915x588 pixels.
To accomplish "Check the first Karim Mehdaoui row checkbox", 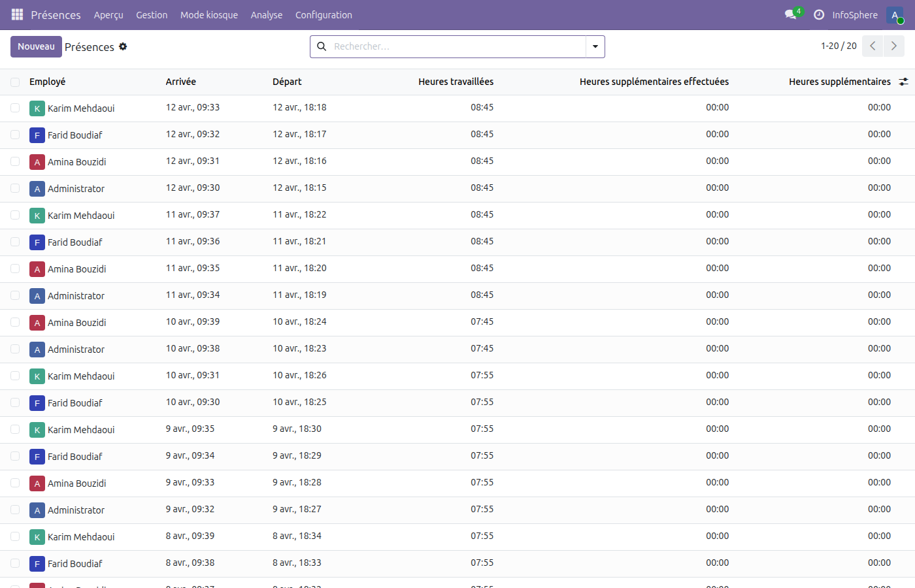I will pos(15,108).
